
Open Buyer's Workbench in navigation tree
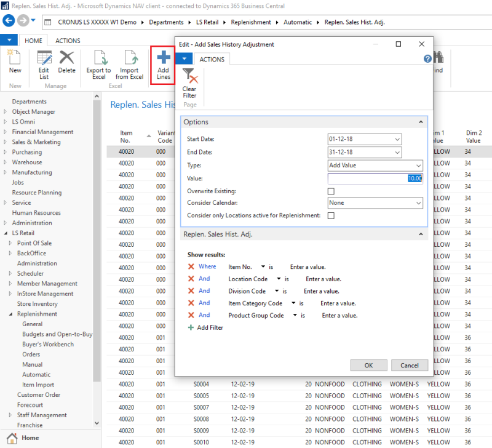point(48,344)
